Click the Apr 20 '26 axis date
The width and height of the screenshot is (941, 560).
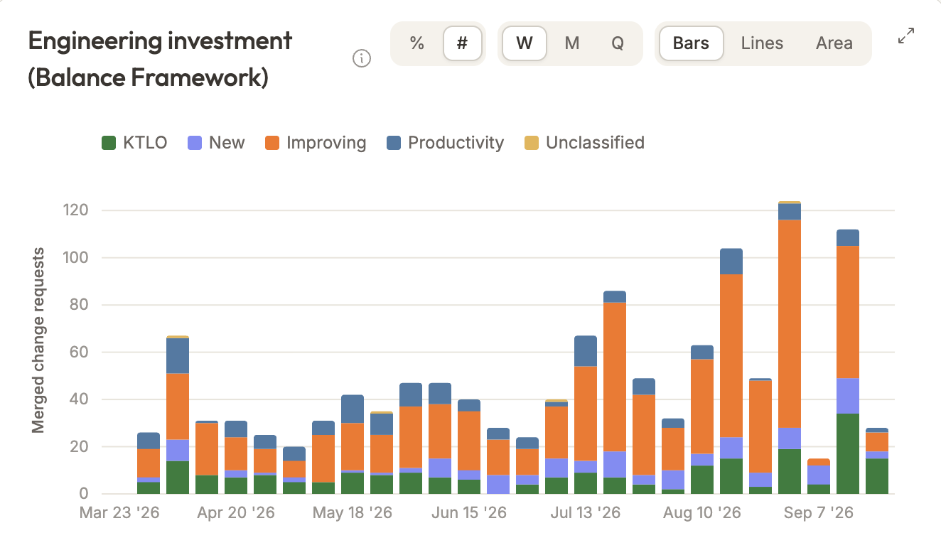coord(235,512)
